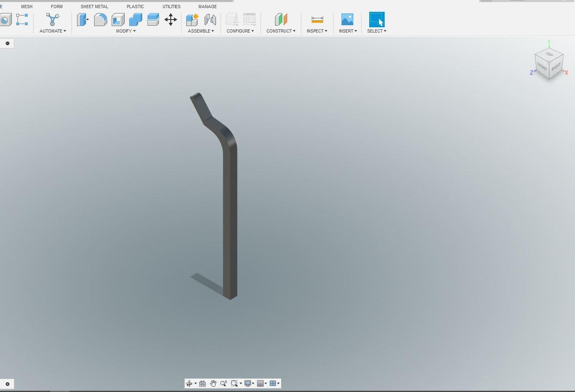575x392 pixels.
Task: Click TOP on the ViewCube
Action: [549, 53]
